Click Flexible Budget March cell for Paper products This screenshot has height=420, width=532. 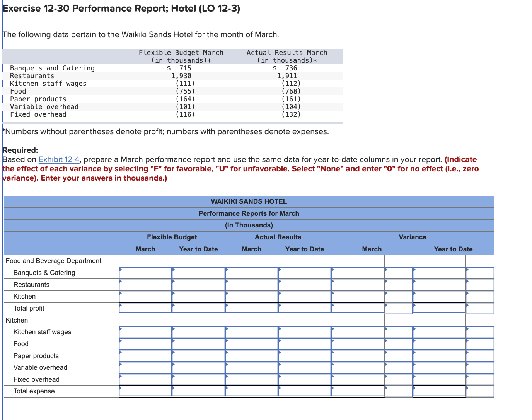click(145, 356)
